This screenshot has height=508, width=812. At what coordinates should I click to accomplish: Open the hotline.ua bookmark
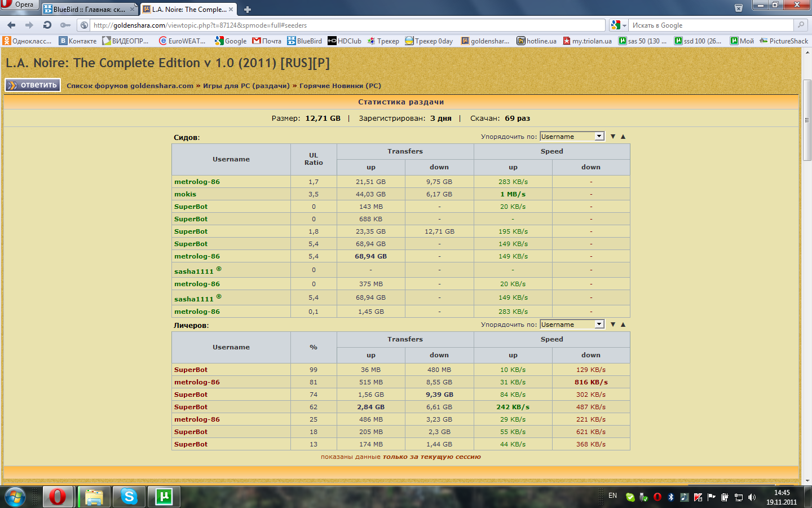pyautogui.click(x=537, y=41)
